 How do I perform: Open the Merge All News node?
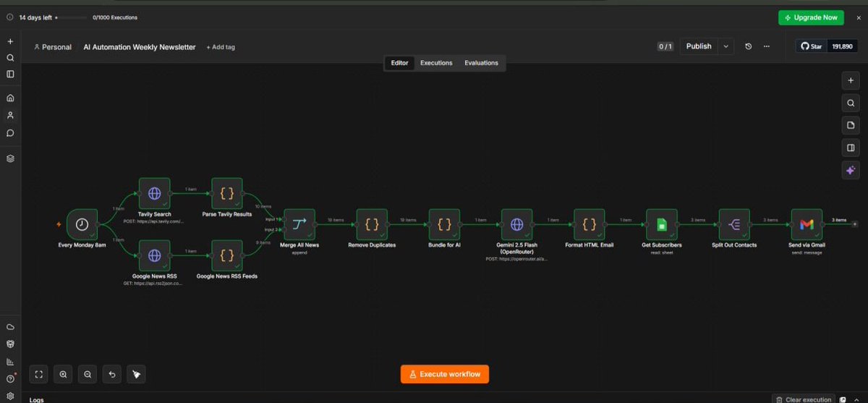click(299, 224)
